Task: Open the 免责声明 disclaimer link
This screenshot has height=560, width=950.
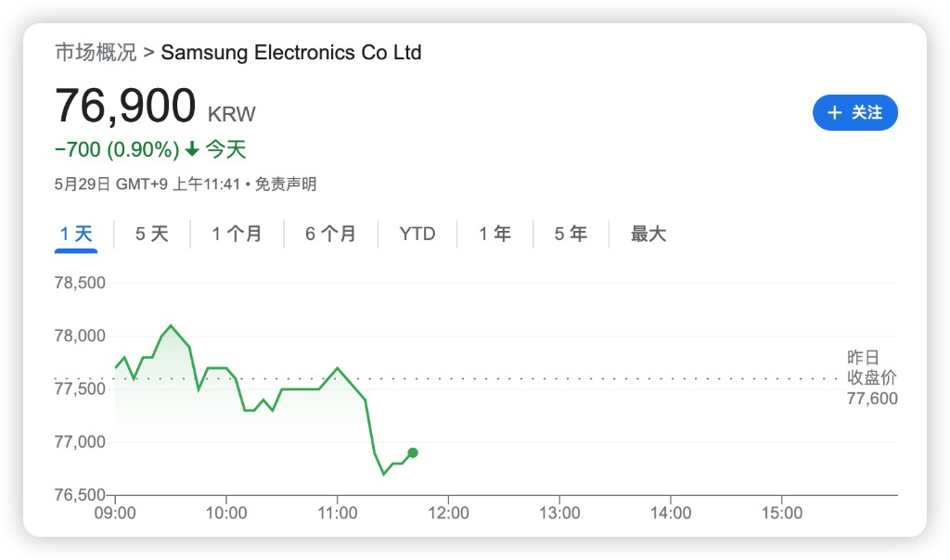Action: [x=286, y=185]
